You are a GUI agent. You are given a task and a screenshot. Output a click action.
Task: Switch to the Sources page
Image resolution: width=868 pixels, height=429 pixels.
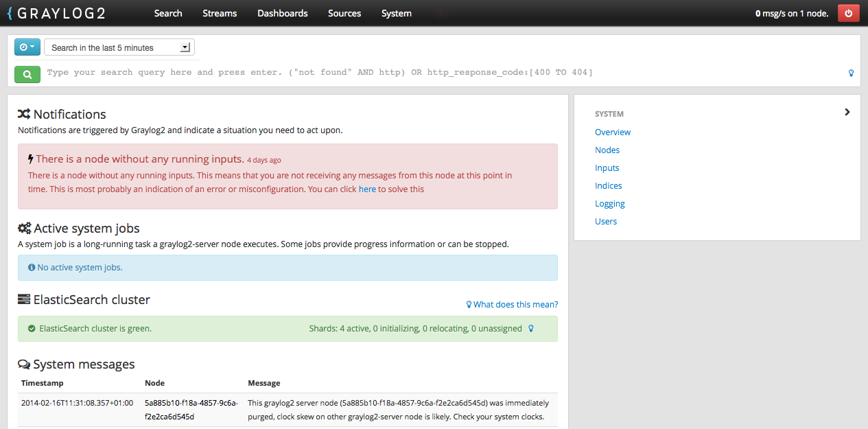pos(344,13)
